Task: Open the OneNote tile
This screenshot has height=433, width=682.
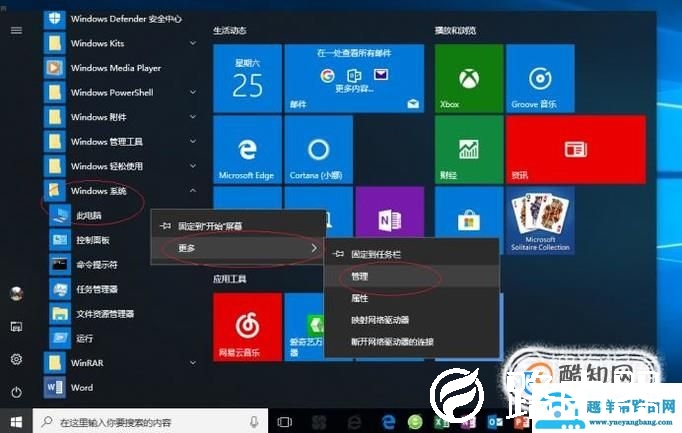Action: [390, 212]
